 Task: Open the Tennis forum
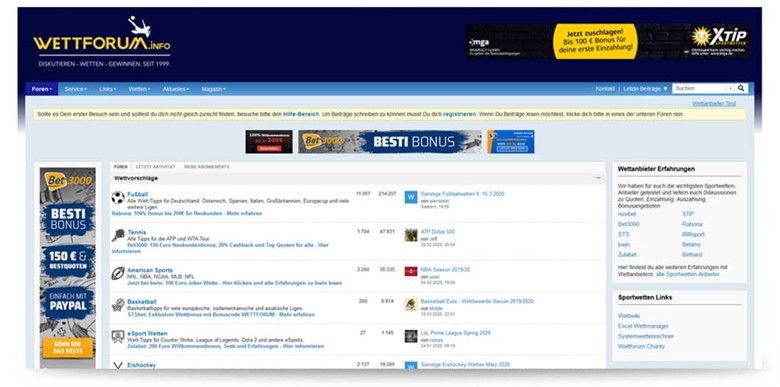pos(137,232)
